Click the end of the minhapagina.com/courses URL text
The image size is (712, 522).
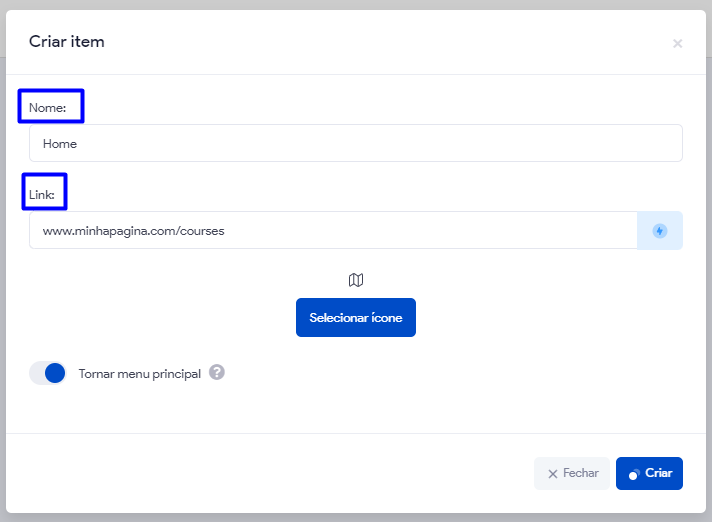tap(225, 230)
